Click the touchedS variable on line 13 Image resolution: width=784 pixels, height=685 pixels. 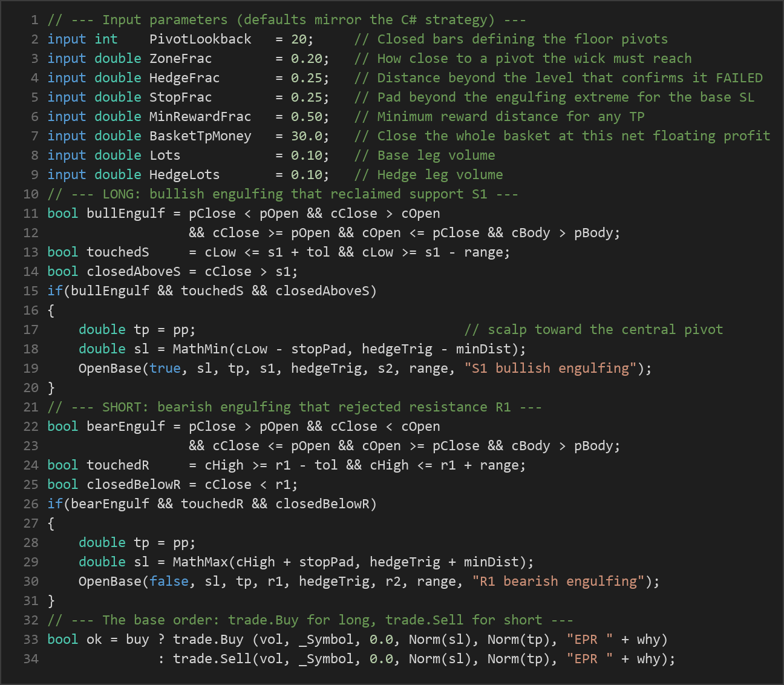pyautogui.click(x=118, y=252)
